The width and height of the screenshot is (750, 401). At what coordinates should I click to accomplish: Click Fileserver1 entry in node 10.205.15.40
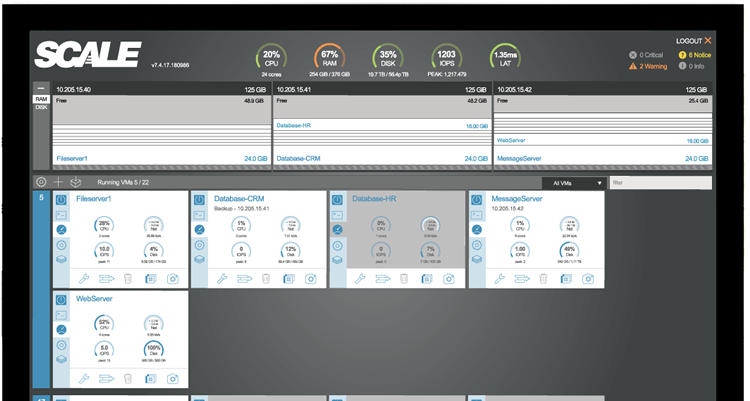pyautogui.click(x=162, y=157)
